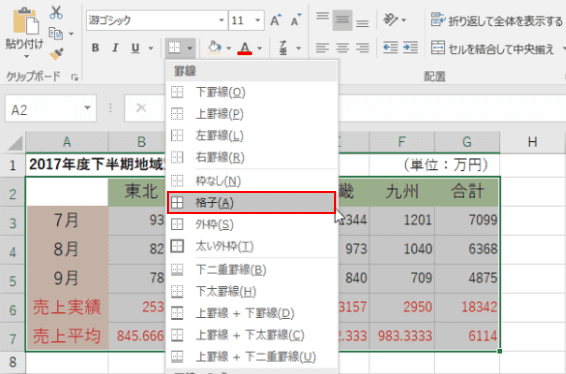Open the phonetic guide dropdown arrow

(x=299, y=48)
